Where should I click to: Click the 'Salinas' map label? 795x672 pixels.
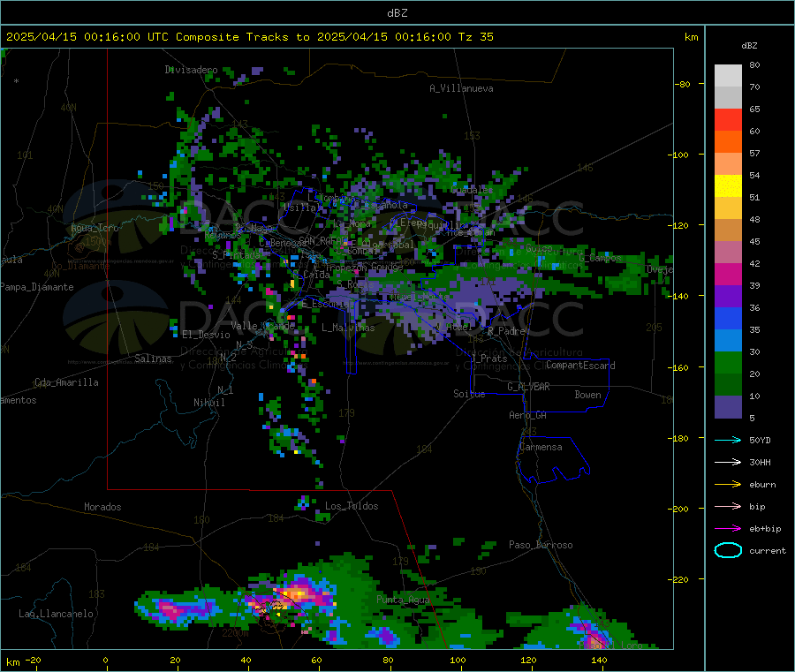[153, 359]
